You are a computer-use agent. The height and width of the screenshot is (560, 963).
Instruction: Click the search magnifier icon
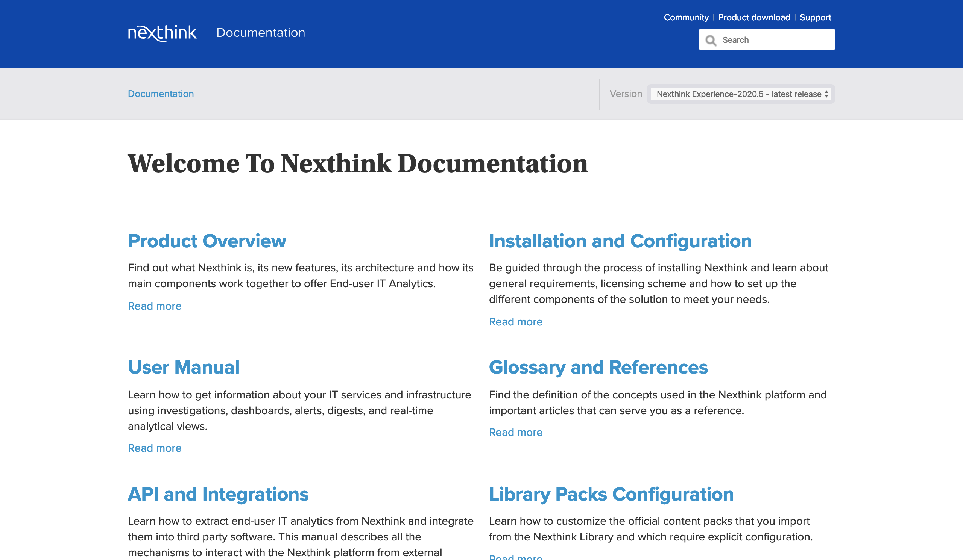coord(711,40)
